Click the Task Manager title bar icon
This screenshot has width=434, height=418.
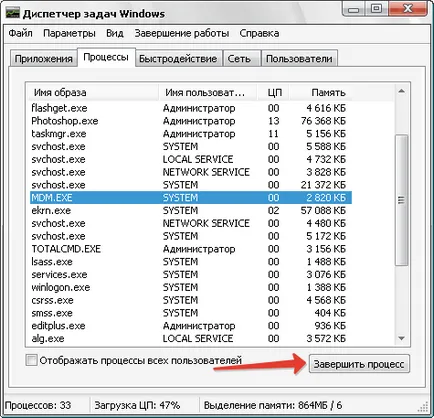point(13,13)
